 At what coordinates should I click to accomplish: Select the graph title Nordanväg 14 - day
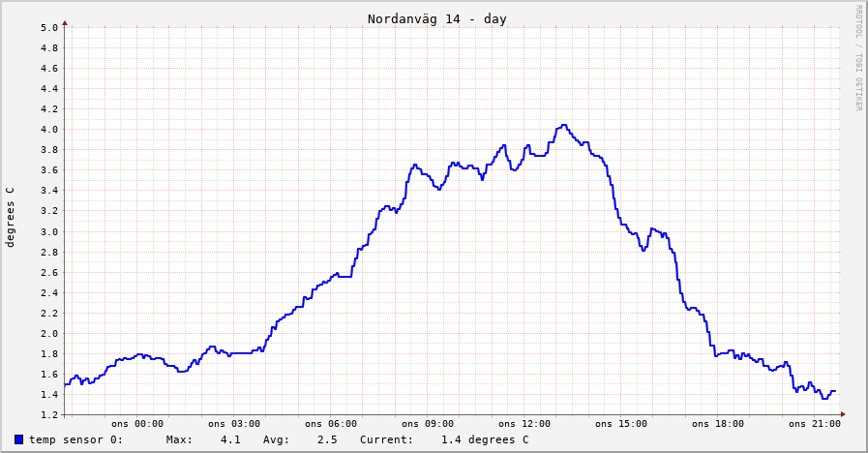(436, 19)
